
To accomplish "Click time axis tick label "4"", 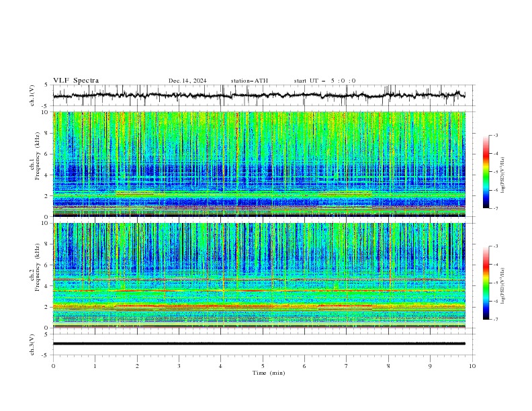I will pos(221,366).
